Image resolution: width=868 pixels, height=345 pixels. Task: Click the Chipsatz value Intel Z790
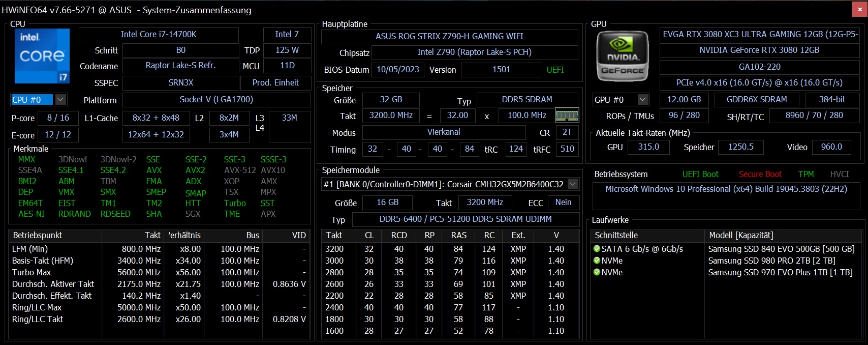point(475,52)
